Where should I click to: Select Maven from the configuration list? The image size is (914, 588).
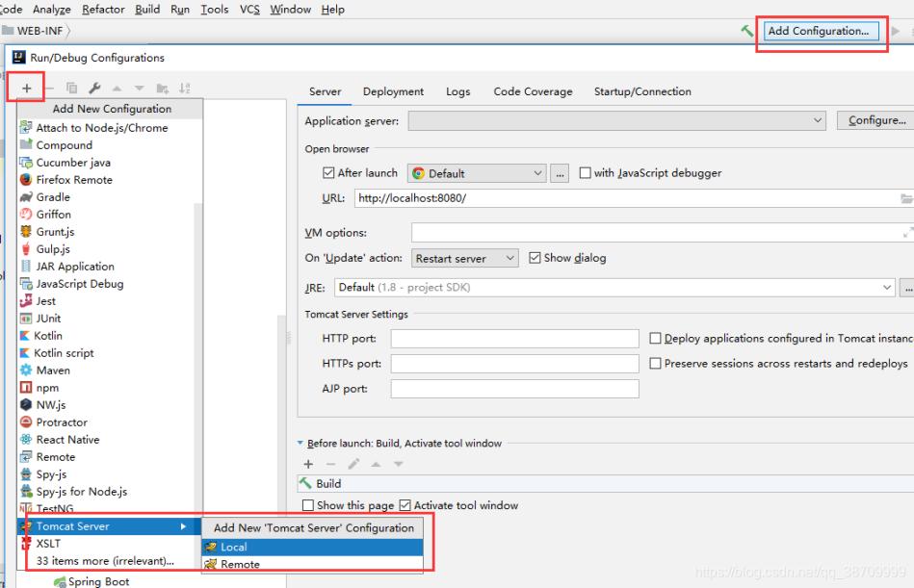point(53,371)
